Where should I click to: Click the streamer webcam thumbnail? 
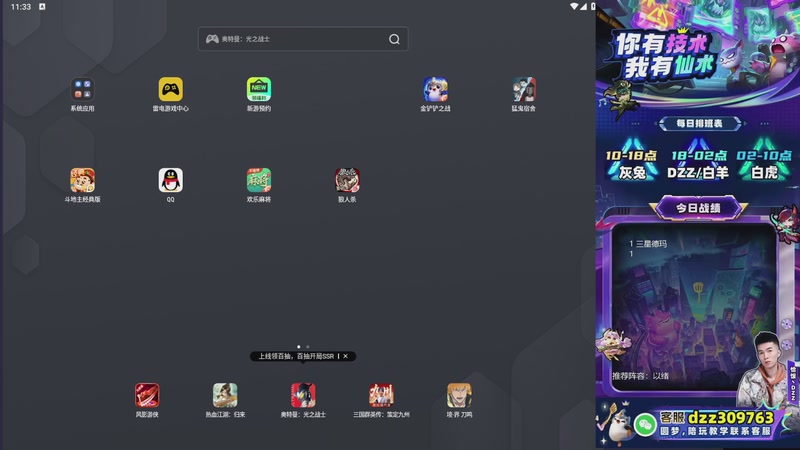[x=763, y=370]
